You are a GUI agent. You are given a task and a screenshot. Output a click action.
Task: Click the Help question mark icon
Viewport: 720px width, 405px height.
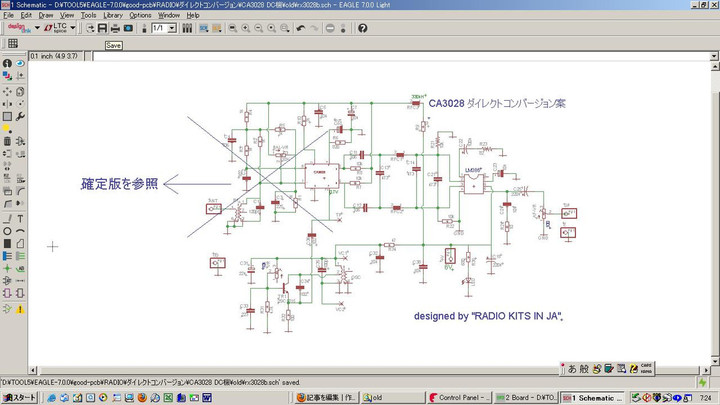click(x=362, y=28)
